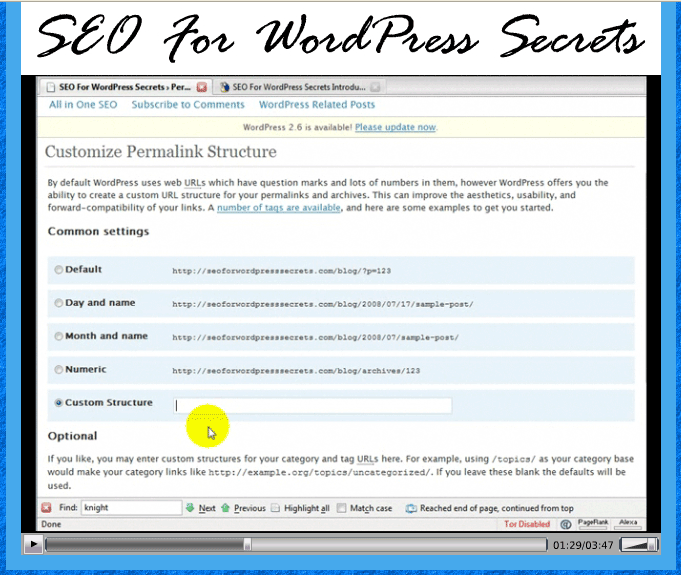Click favicon on the Introduction tab
Viewport: 681px width, 575px height.
coord(224,87)
